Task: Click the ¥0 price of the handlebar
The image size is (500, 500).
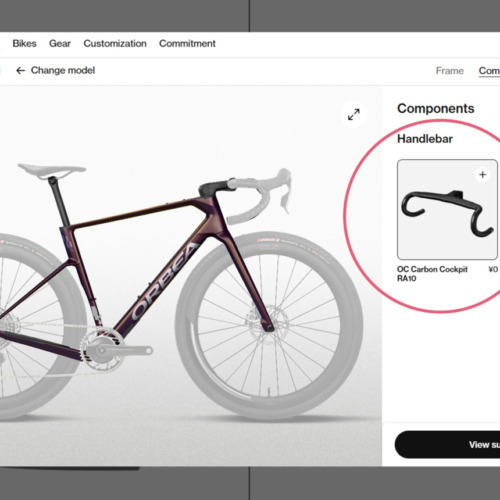Action: click(493, 269)
